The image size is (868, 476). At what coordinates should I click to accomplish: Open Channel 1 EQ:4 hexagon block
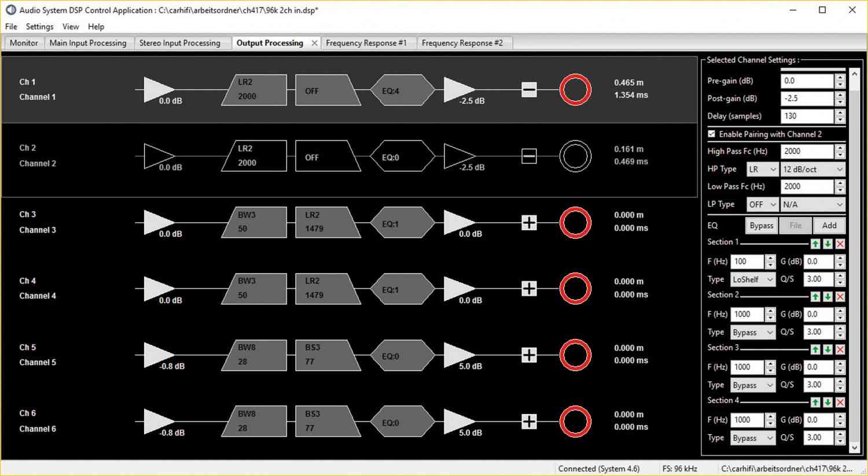pos(402,90)
